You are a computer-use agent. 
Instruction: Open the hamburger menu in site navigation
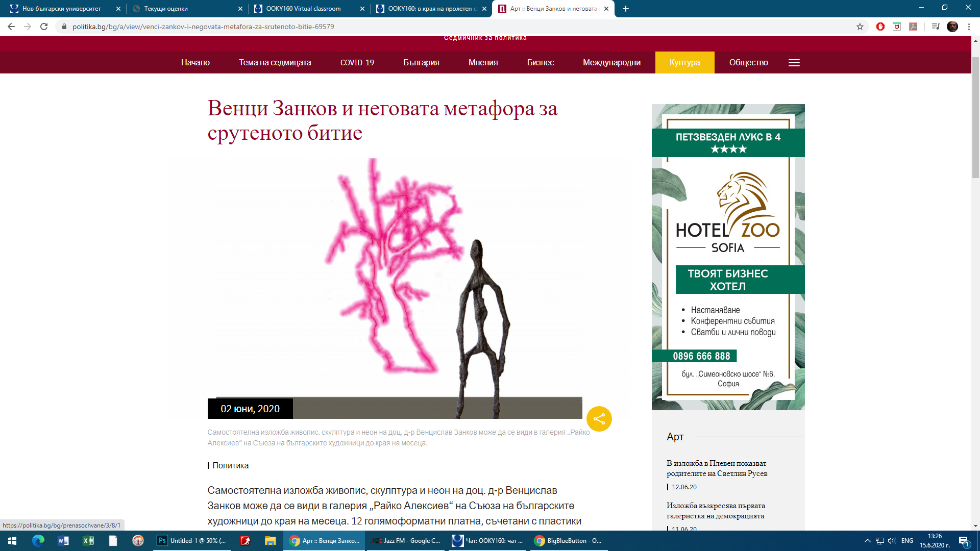point(794,63)
